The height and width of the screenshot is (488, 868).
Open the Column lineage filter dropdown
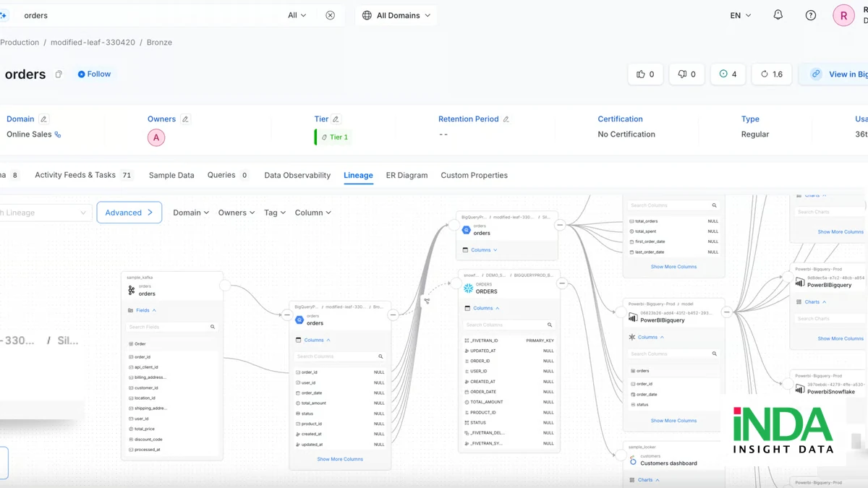pos(313,213)
